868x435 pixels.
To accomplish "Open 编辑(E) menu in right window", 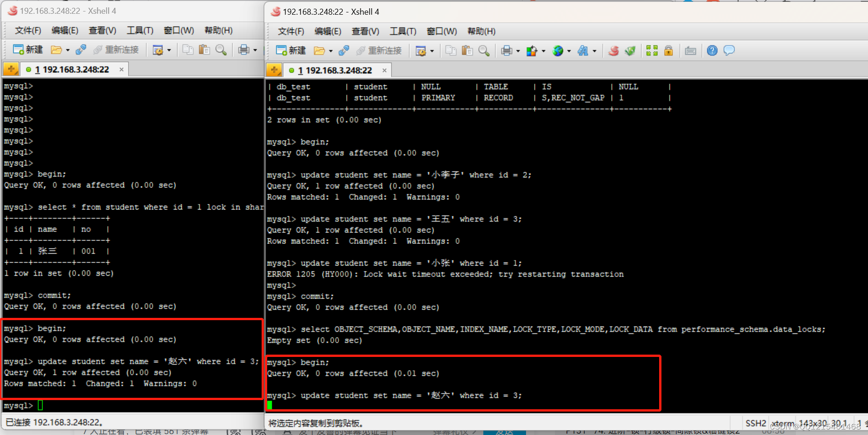I will (328, 31).
